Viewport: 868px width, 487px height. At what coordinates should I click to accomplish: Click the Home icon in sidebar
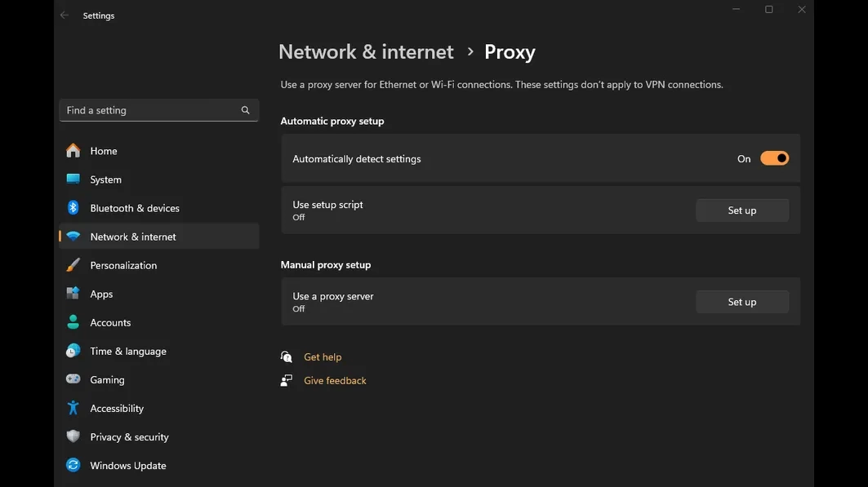pos(73,151)
